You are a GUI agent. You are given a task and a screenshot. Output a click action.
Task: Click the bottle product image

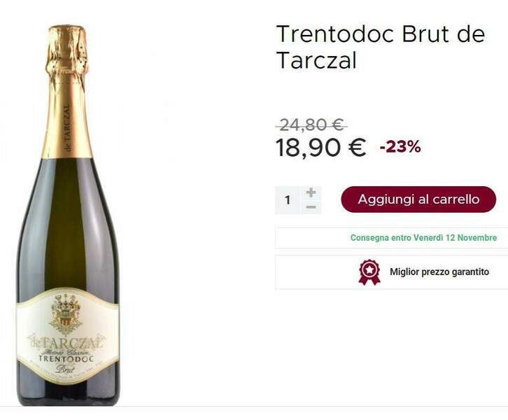coord(68,215)
